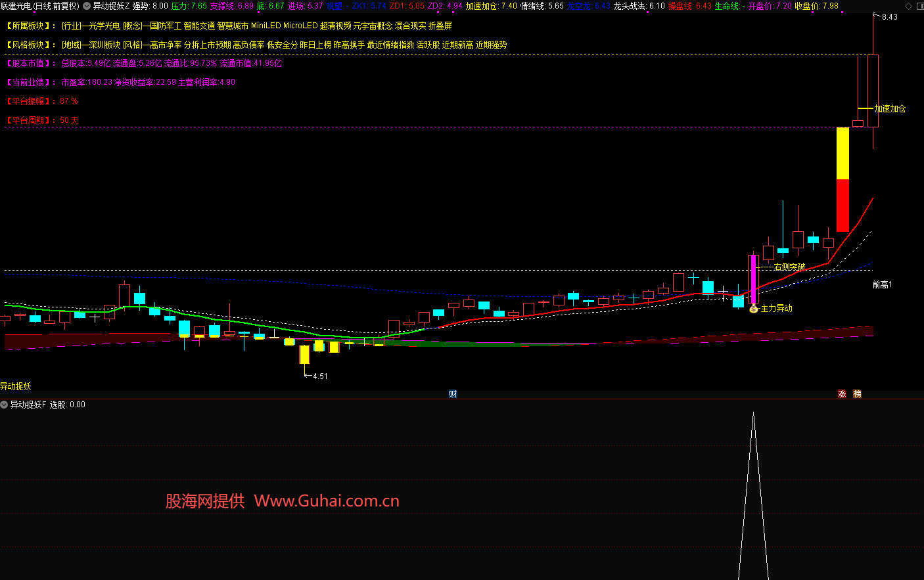Click the diamond icon at top right

(908, 6)
